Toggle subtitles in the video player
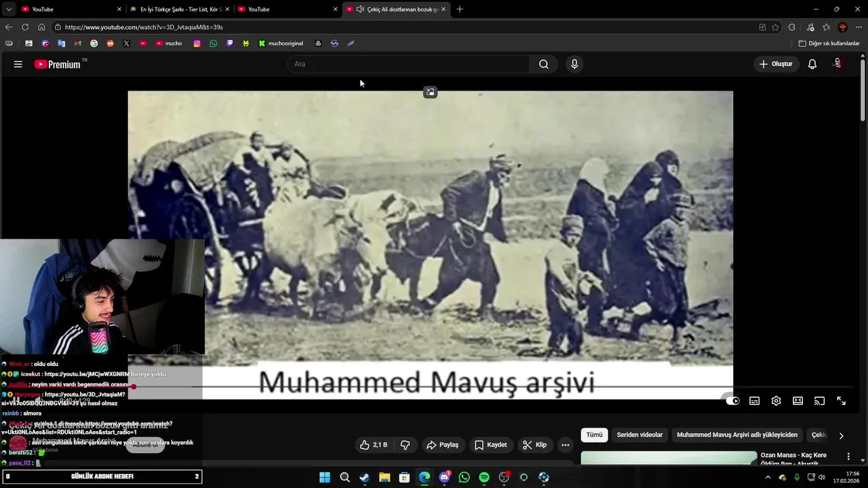This screenshot has height=488, width=868. click(x=754, y=401)
